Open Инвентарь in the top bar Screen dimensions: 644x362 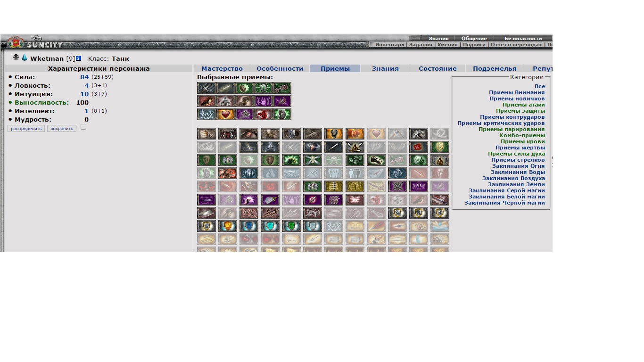click(389, 45)
